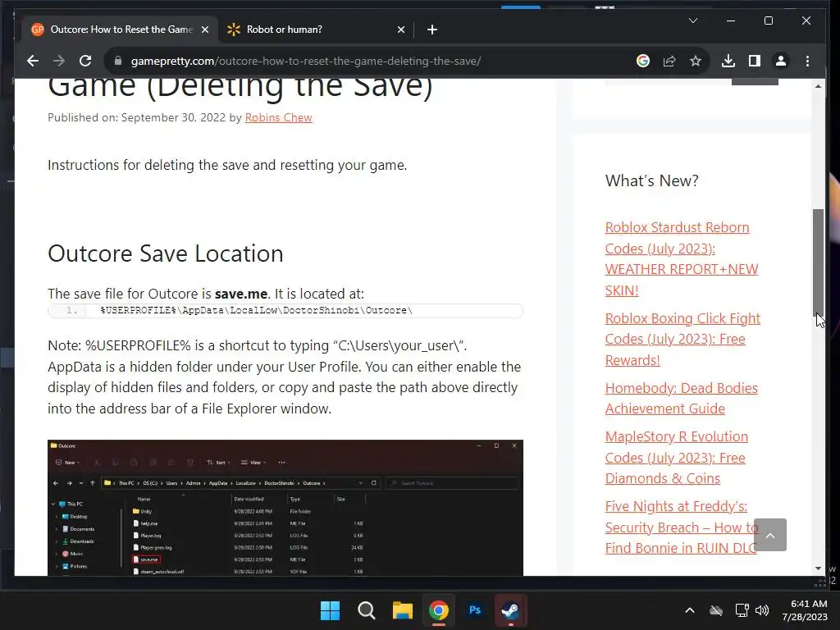Reload the current page
The image size is (840, 630).
click(x=85, y=61)
